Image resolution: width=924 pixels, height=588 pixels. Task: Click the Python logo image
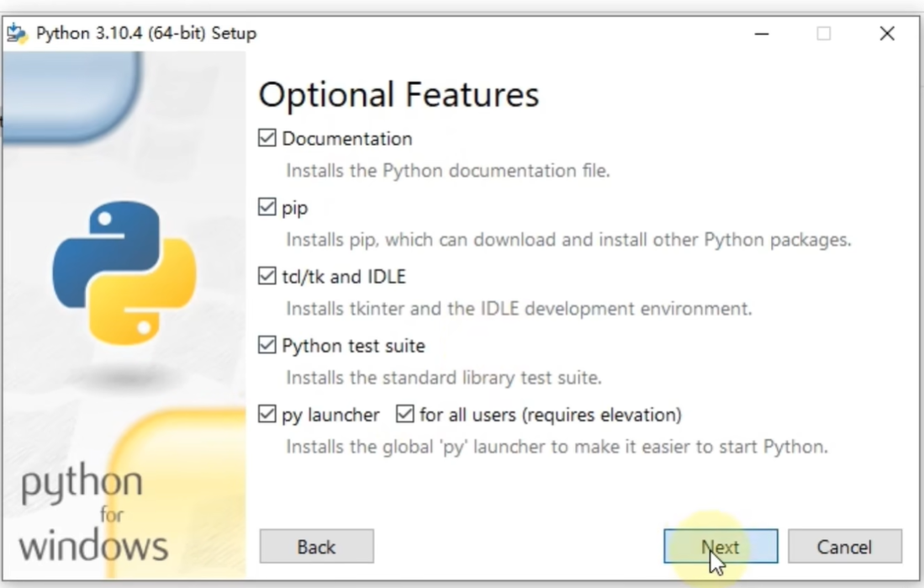[124, 273]
